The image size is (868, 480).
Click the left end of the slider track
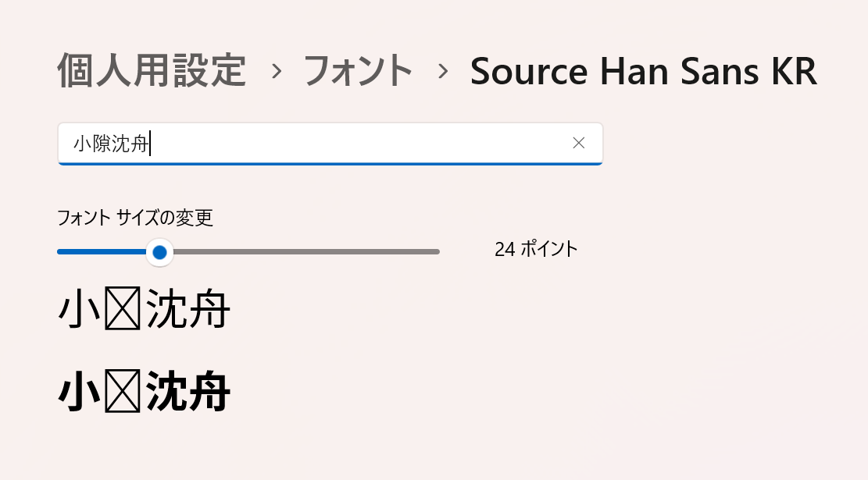tap(61, 252)
